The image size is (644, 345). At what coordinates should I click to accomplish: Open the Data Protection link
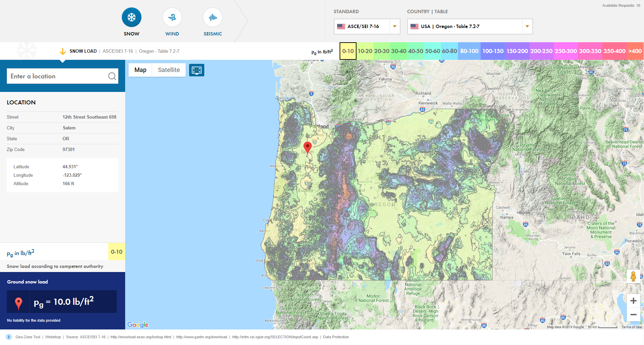click(336, 337)
